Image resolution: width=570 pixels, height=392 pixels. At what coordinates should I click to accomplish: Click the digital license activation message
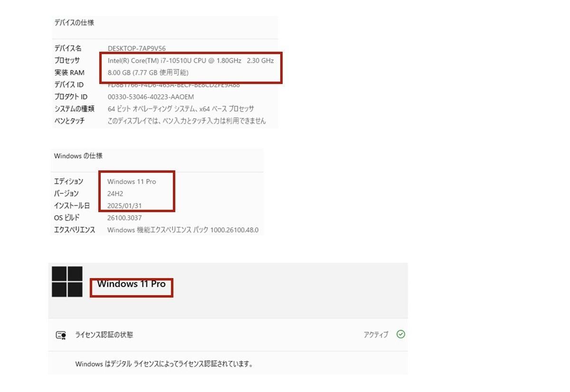coord(164,364)
